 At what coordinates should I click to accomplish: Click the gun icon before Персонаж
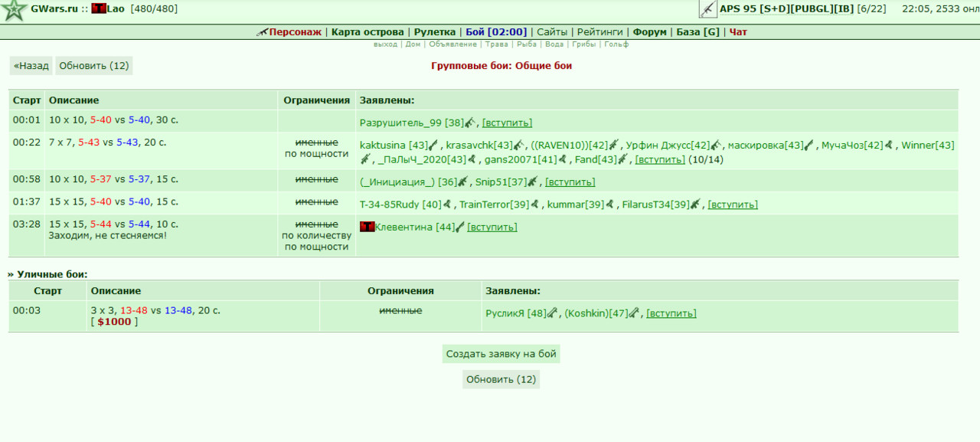pos(263,32)
